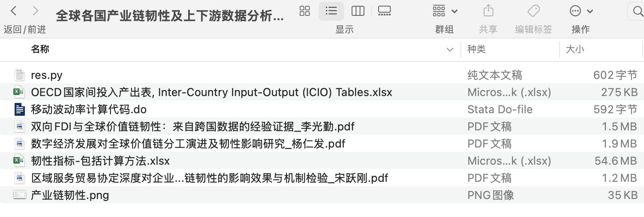Switch to gallery view mode
The image size is (644, 217).
point(384,11)
